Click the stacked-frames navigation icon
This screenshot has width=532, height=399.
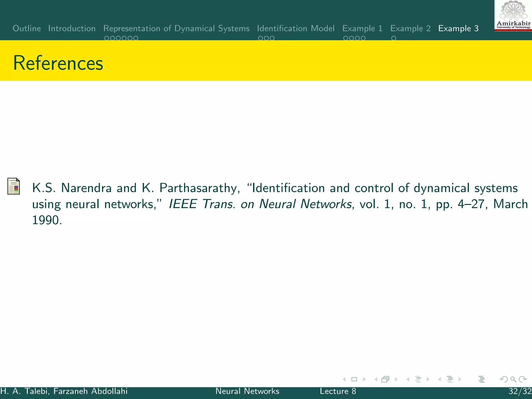tap(385, 379)
